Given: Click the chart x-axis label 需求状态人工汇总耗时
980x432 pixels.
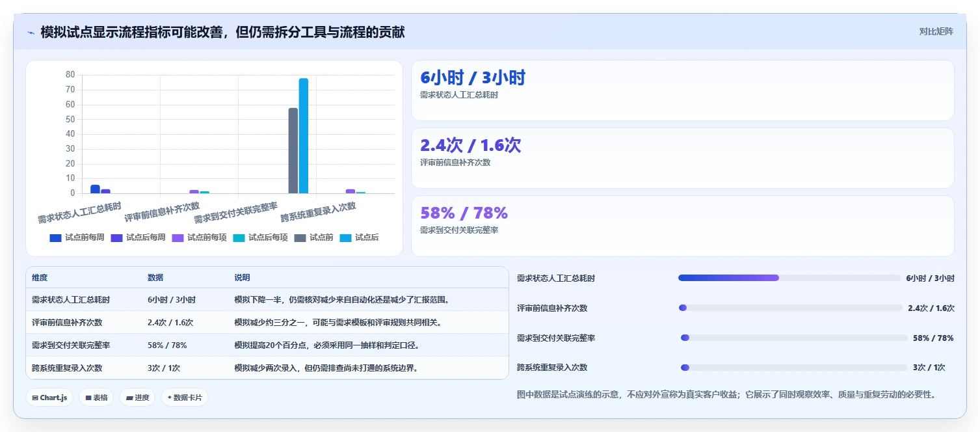Looking at the screenshot, I should [79, 213].
